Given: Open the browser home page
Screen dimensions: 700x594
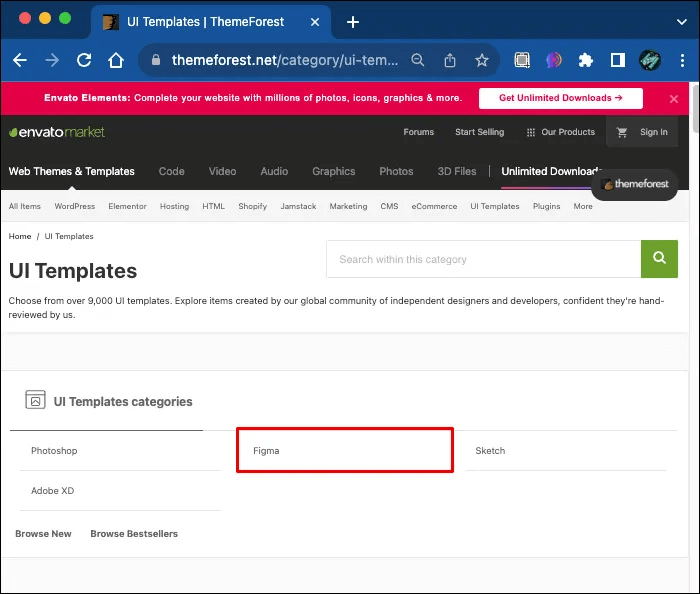Looking at the screenshot, I should [116, 60].
